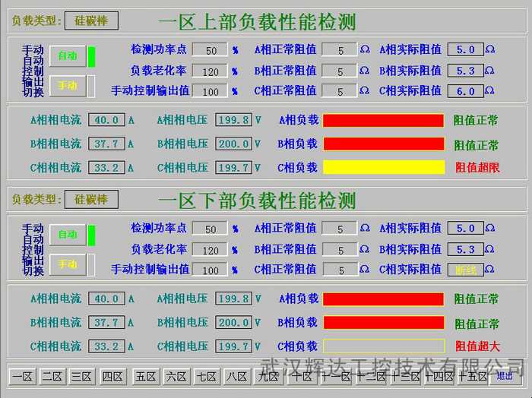Click lower C相实际阻值 断线 indicator

click(x=465, y=269)
